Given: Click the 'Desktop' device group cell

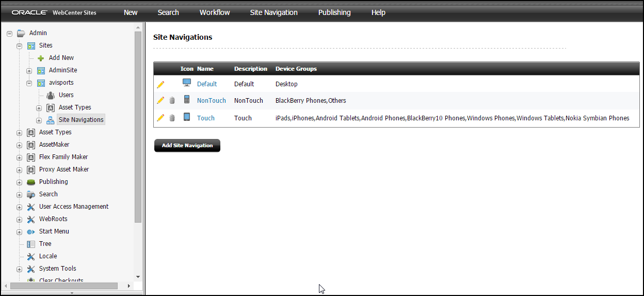Looking at the screenshot, I should (x=286, y=84).
